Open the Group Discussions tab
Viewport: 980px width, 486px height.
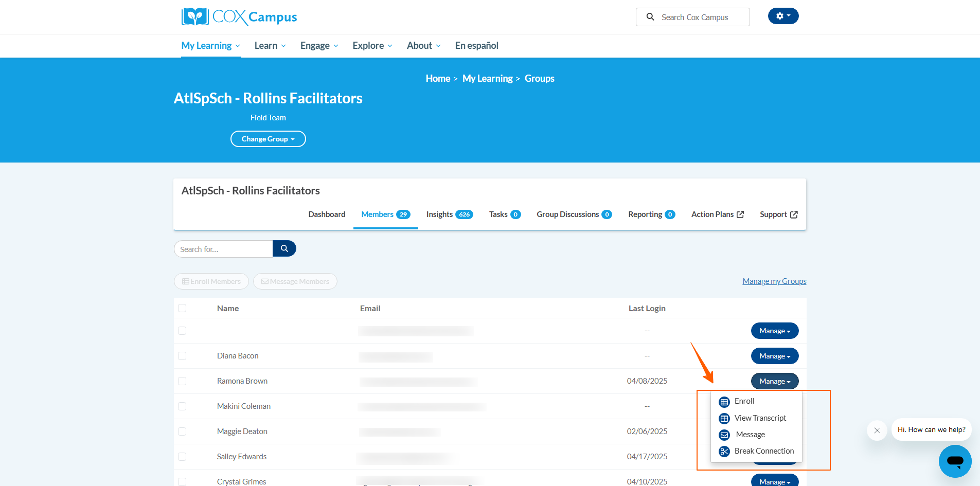point(574,214)
